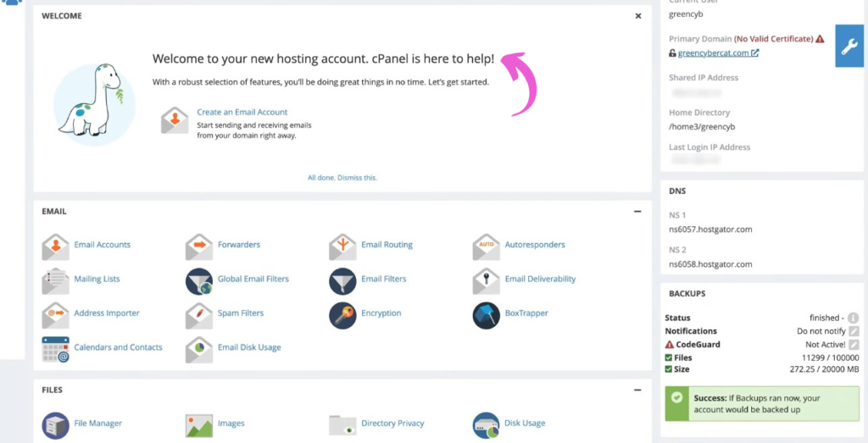
Task: Edit CodeGuard setting pencil icon
Action: [854, 345]
